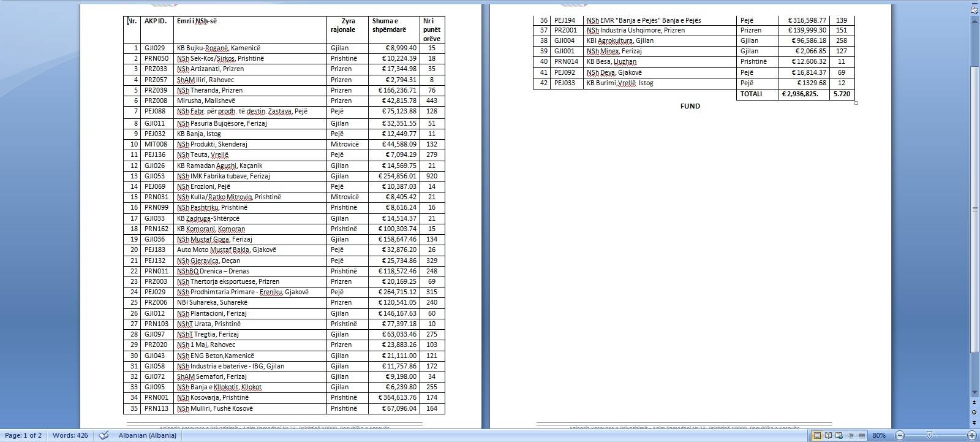Click the Page: 1 of 2 indicator
This screenshot has width=980, height=442.
point(23,435)
